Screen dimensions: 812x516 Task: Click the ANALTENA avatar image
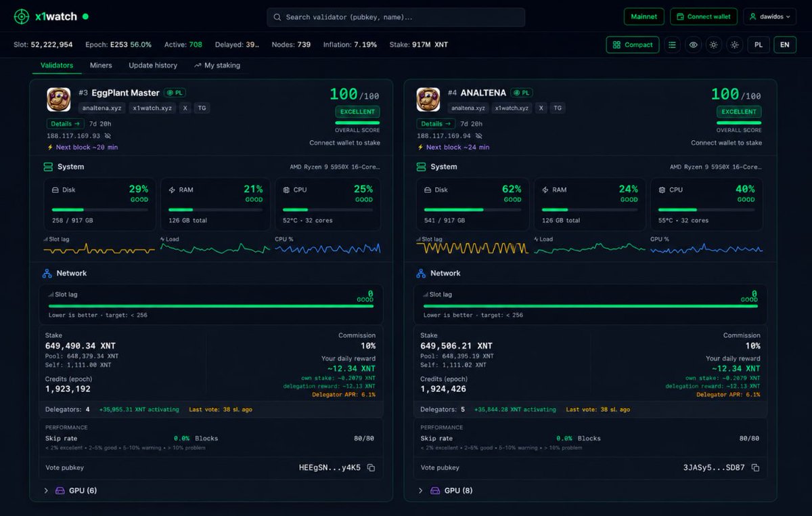coord(428,100)
